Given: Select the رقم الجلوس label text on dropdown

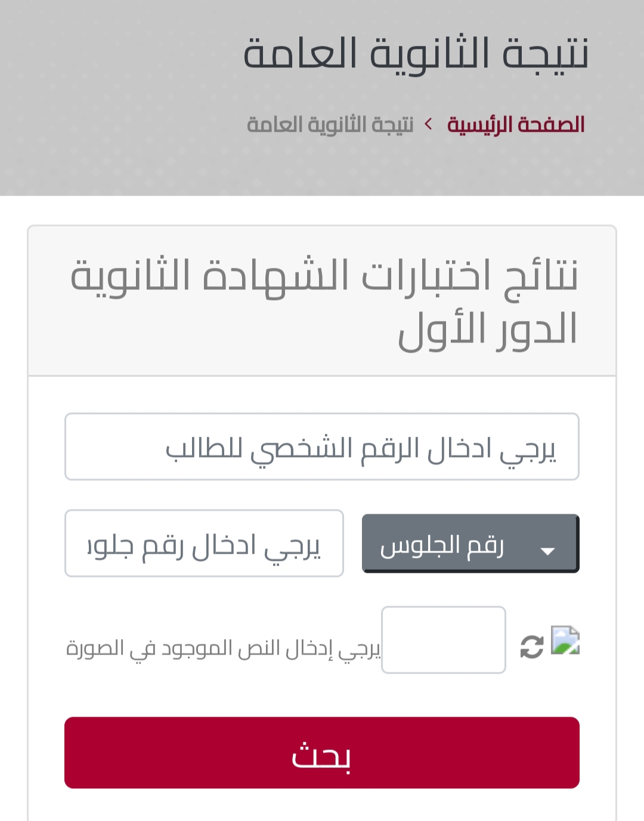Looking at the screenshot, I should 442,545.
